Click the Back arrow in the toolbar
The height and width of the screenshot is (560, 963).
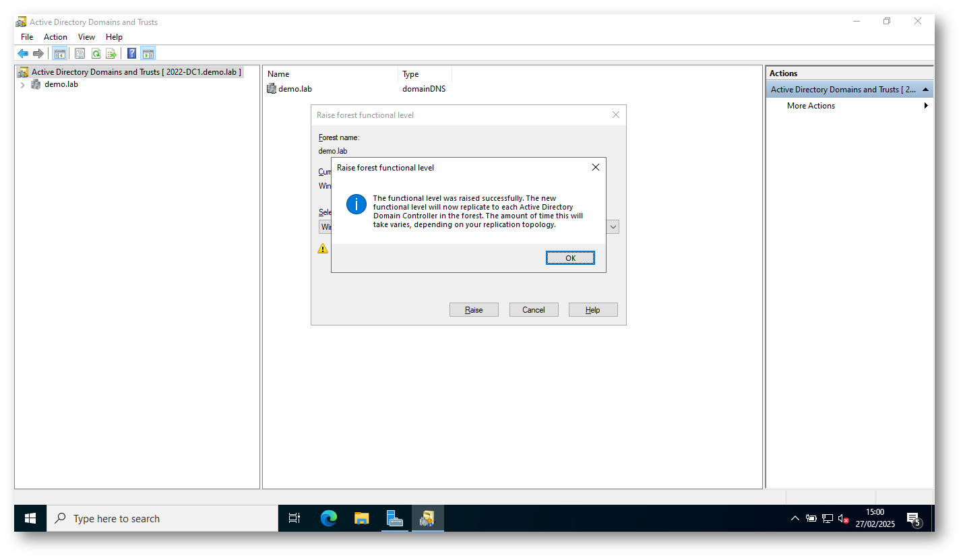[x=23, y=53]
